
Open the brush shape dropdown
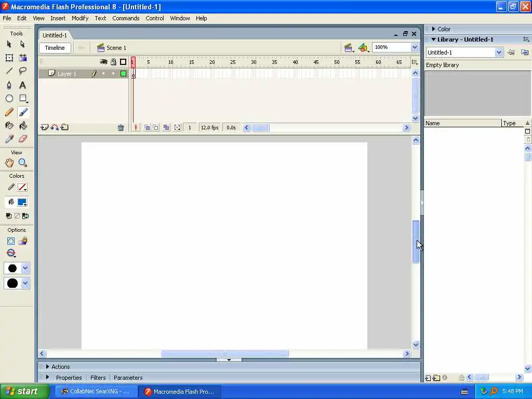coord(25,283)
